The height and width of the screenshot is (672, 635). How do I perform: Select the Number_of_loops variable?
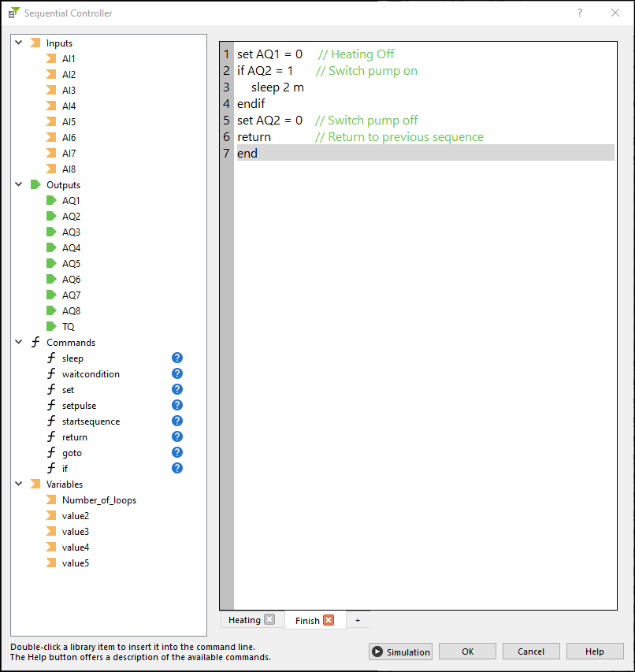(98, 500)
